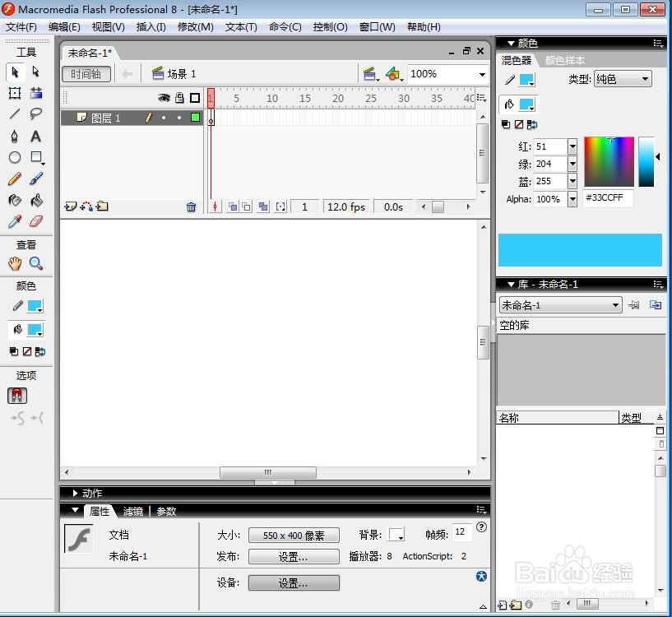Click the 帧频 input field
Image resolution: width=672 pixels, height=617 pixels.
[462, 532]
